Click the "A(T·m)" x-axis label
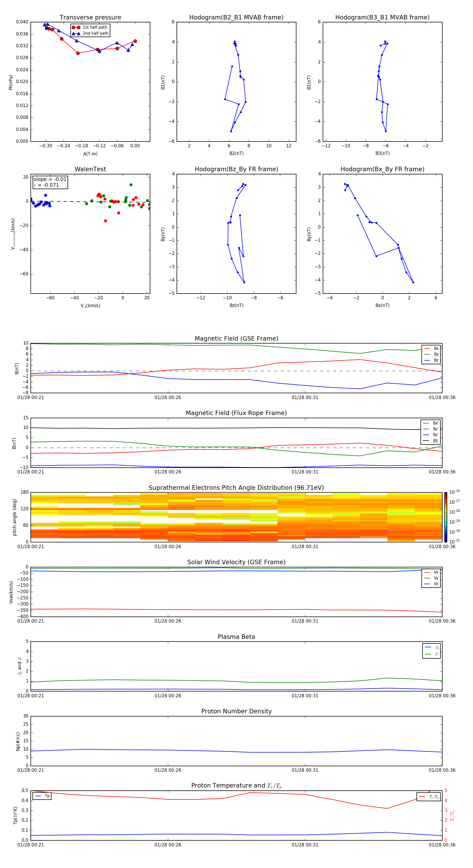The height and width of the screenshot is (868, 473). pyautogui.click(x=90, y=154)
